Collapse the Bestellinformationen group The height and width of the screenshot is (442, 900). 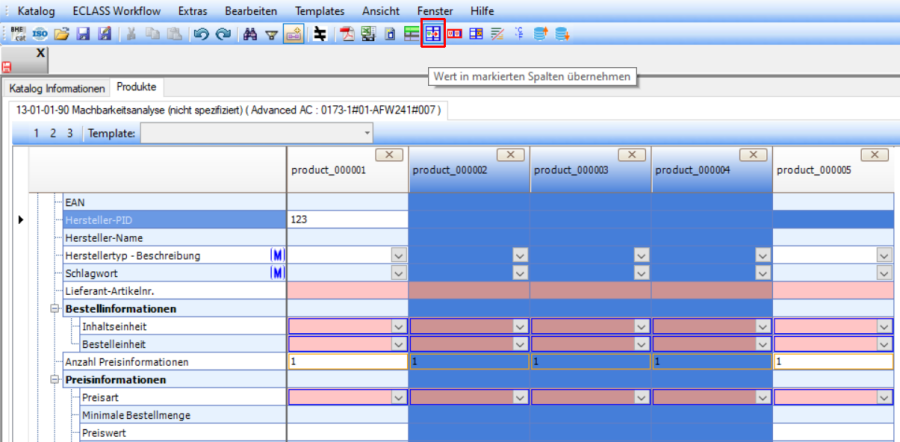tap(56, 309)
